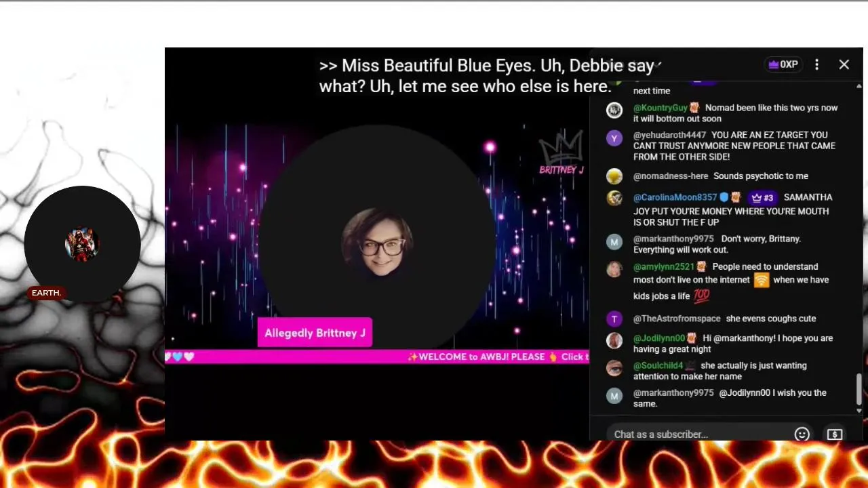Open avatar beside '@Jodilynn00 I wish you the same'
This screenshot has height=488, width=868.
pos(614,395)
